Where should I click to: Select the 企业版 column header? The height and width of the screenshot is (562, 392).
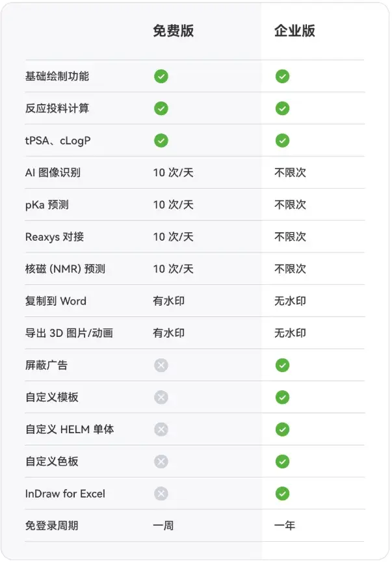pyautogui.click(x=294, y=31)
